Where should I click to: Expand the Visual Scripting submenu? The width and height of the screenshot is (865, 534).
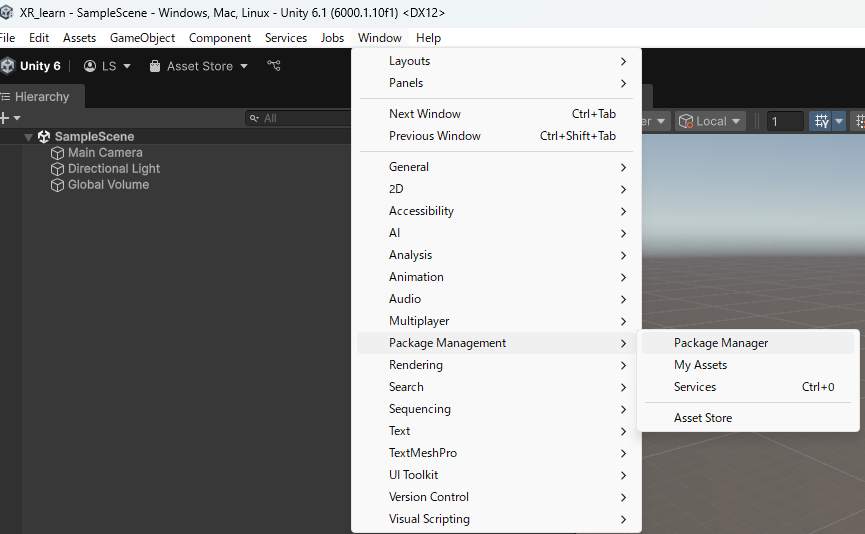[x=496, y=519]
